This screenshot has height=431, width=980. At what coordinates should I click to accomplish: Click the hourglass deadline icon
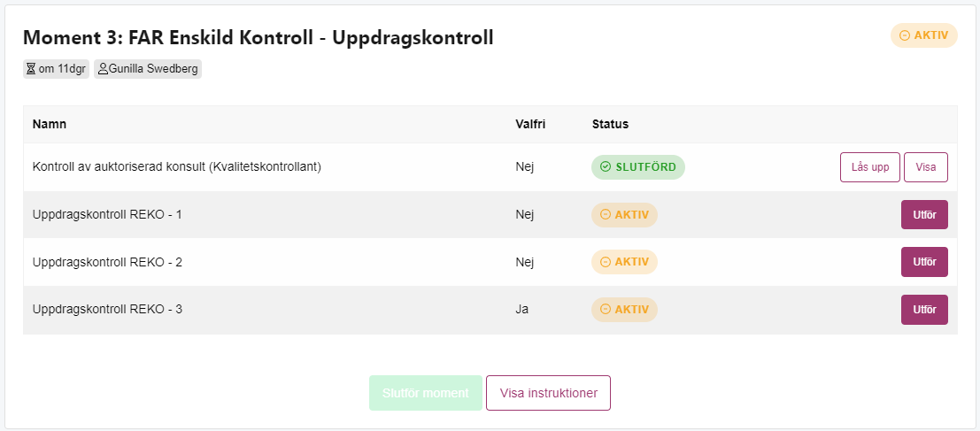click(31, 69)
